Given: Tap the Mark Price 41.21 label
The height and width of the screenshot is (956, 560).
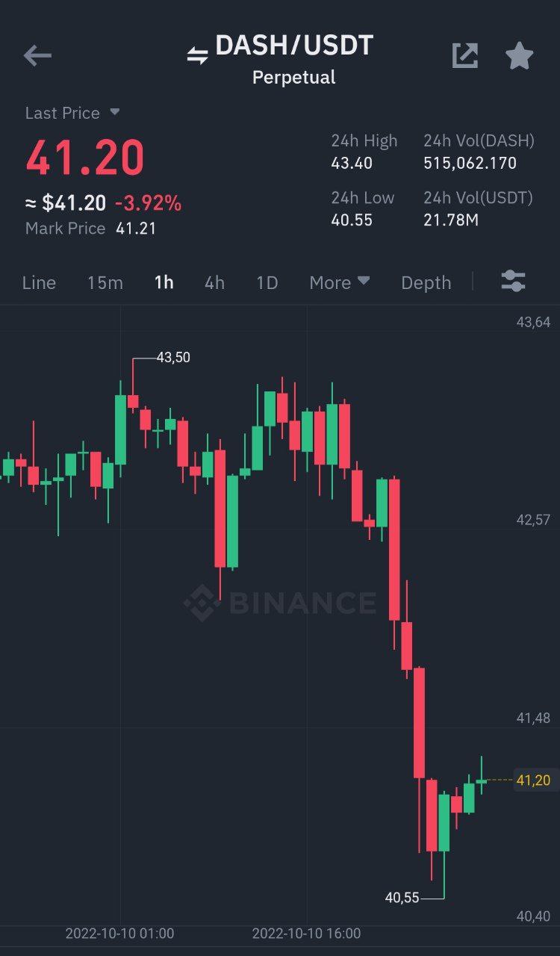Looking at the screenshot, I should point(90,229).
